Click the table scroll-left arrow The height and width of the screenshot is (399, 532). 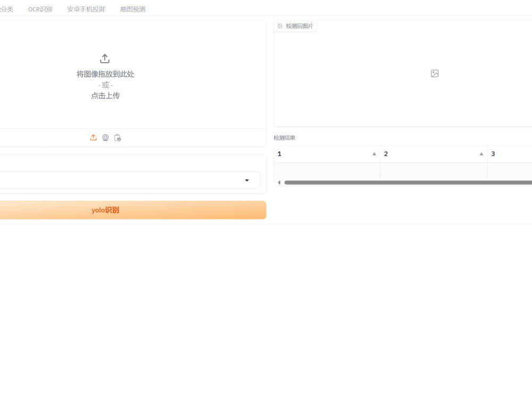point(279,182)
